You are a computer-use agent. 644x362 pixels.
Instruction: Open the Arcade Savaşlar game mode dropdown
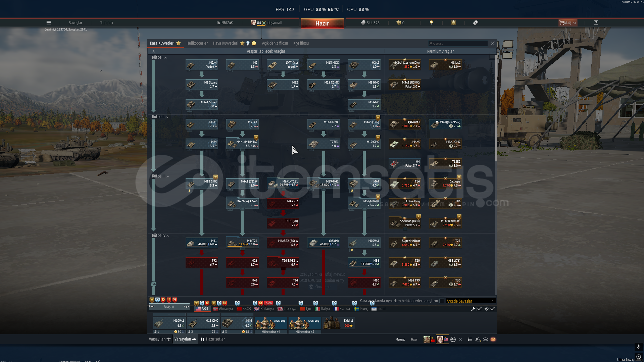[x=470, y=301]
